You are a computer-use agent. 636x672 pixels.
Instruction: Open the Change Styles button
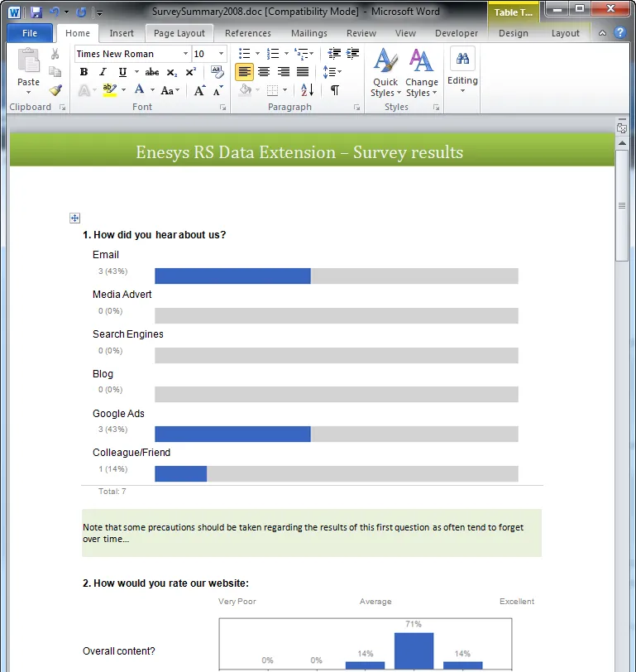(421, 73)
